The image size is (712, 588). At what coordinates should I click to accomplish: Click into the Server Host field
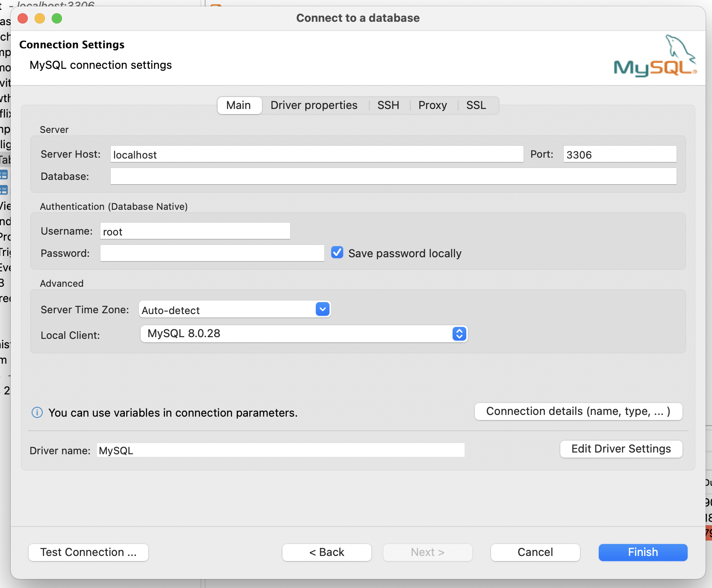coord(316,154)
